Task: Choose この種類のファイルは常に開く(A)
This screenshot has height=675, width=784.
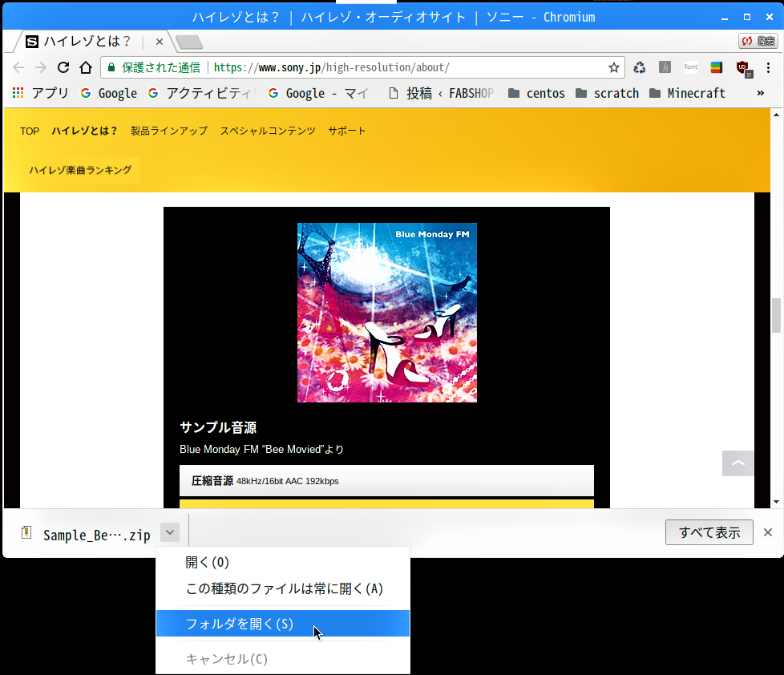Action: (x=282, y=589)
